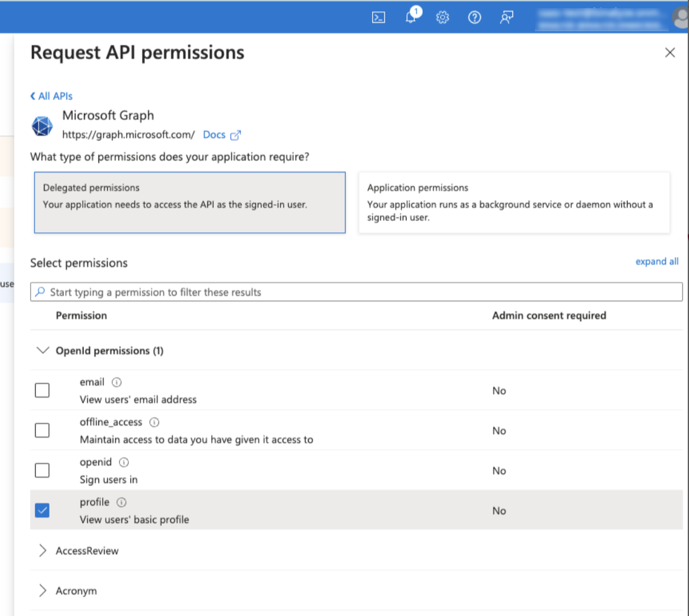
Task: Choose the Application permissions option
Action: coord(514,203)
